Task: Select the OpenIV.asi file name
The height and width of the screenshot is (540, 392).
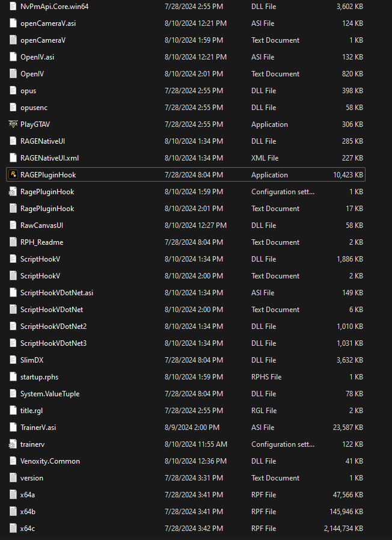Action: tap(37, 57)
